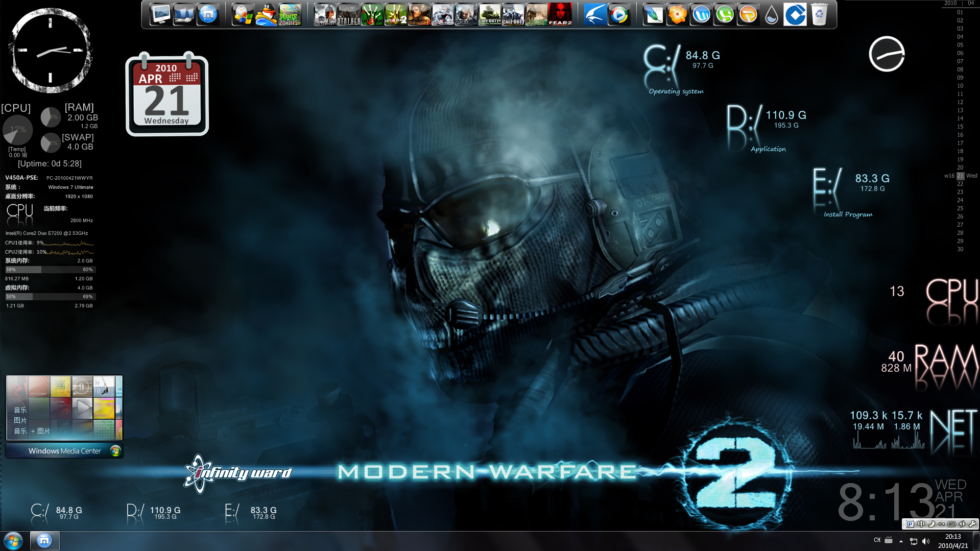Open C:/ Operating system drive widget
980x551 pixels.
pos(682,70)
